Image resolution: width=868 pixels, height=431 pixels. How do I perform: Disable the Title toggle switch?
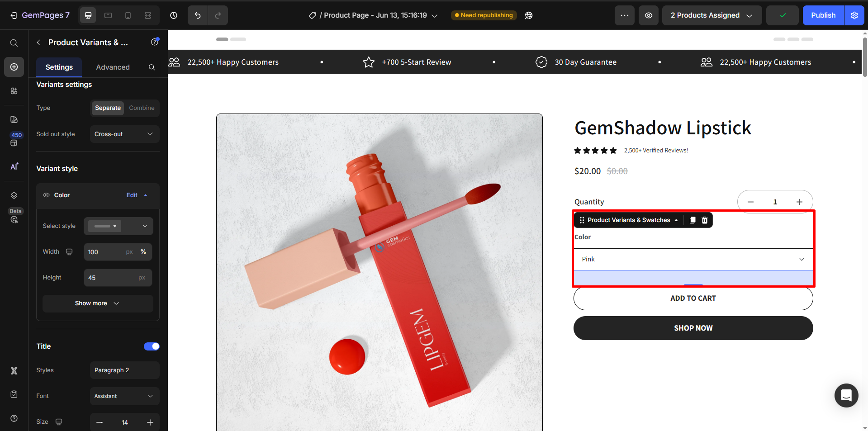click(152, 346)
